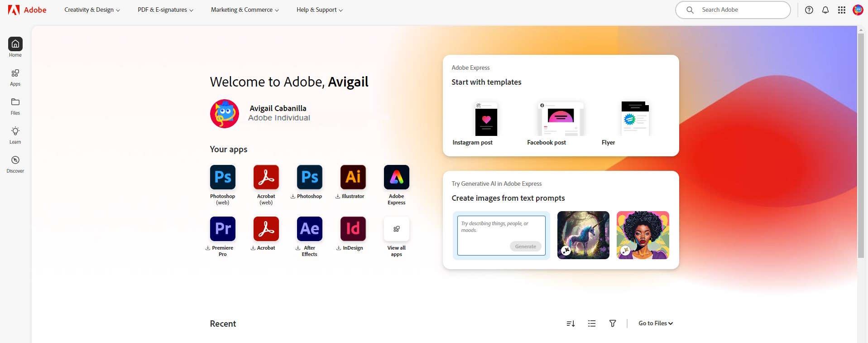Viewport: 868px width, 343px height.
Task: Click the scrollbar up arrow
Action: (x=861, y=29)
